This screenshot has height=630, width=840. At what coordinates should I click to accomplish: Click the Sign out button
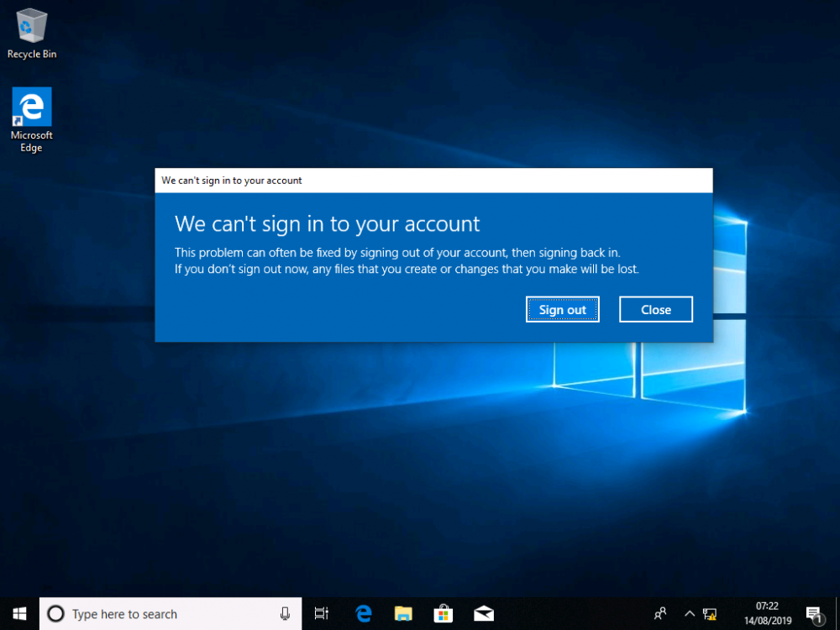(562, 310)
